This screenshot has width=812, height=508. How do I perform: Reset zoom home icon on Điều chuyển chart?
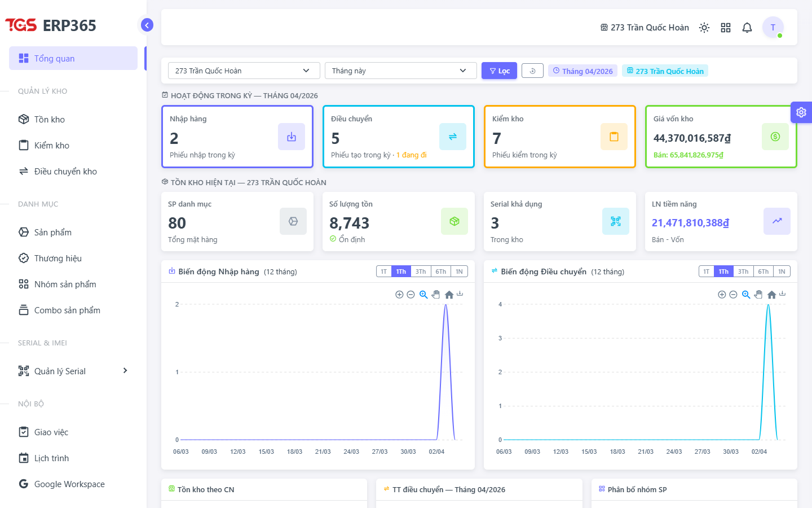pos(771,295)
